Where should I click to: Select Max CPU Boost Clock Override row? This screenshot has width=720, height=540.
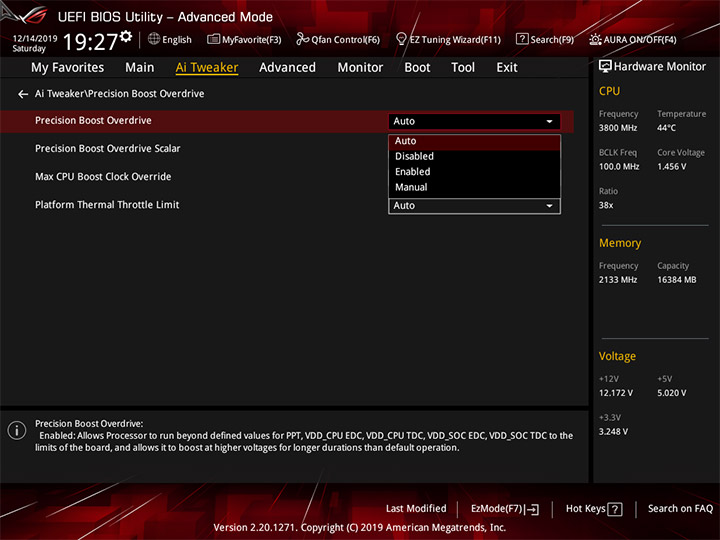pyautogui.click(x=287, y=177)
